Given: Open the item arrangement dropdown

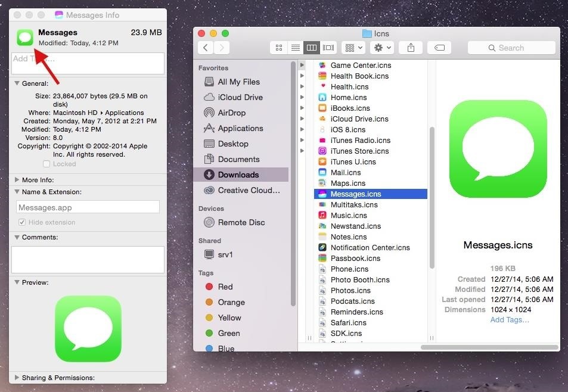Looking at the screenshot, I should coord(353,48).
